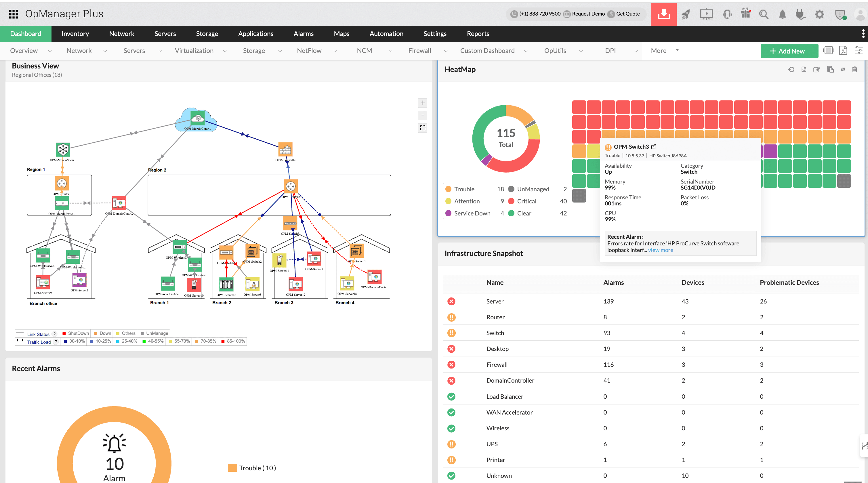Expand the NetFlow dropdown arrow
The height and width of the screenshot is (483, 868).
tap(335, 51)
